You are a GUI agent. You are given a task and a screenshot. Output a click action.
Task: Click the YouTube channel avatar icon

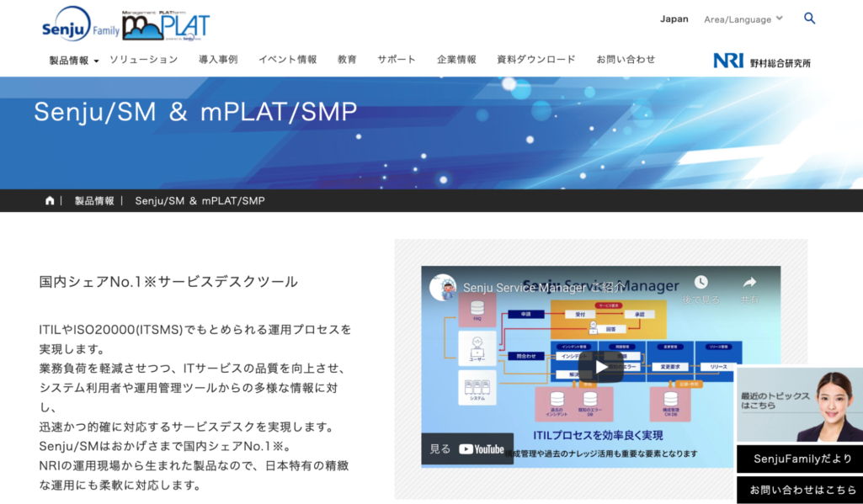[x=443, y=288]
